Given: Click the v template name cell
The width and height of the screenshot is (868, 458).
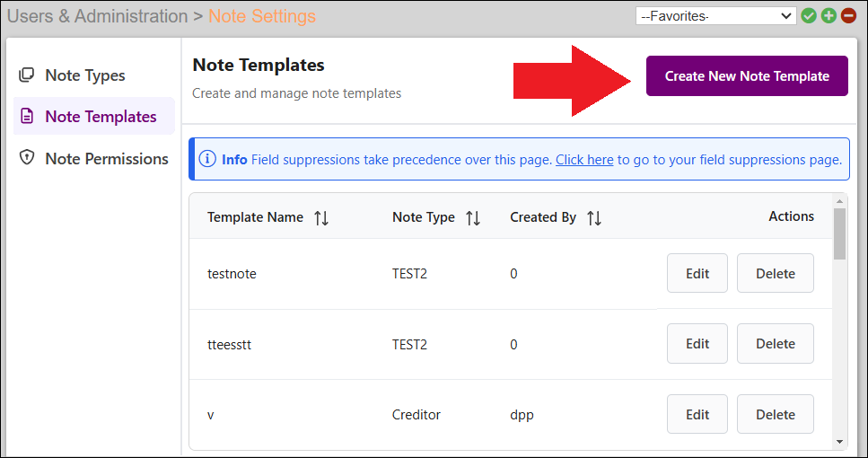Looking at the screenshot, I should click(x=210, y=415).
